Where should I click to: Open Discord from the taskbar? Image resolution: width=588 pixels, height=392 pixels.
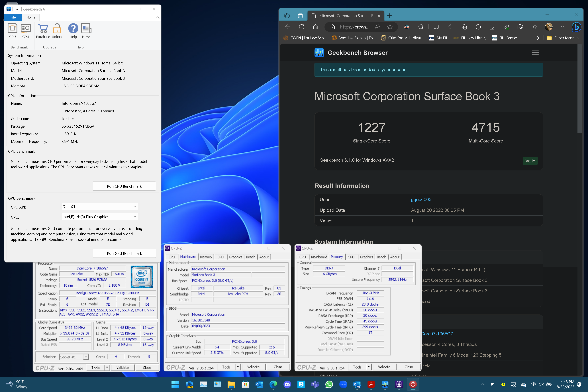287,384
